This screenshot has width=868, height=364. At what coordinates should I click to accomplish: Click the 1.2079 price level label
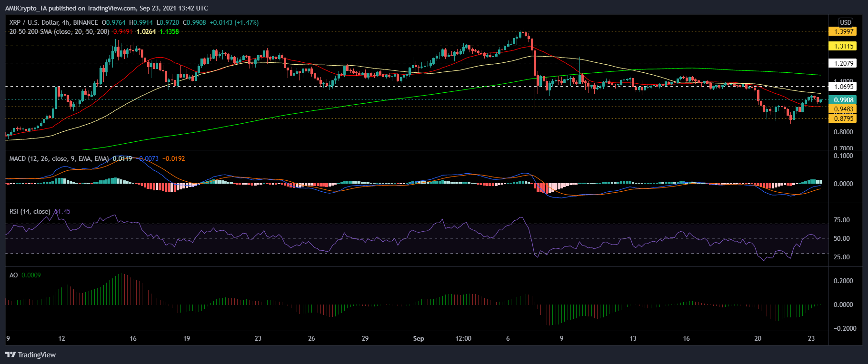point(842,63)
